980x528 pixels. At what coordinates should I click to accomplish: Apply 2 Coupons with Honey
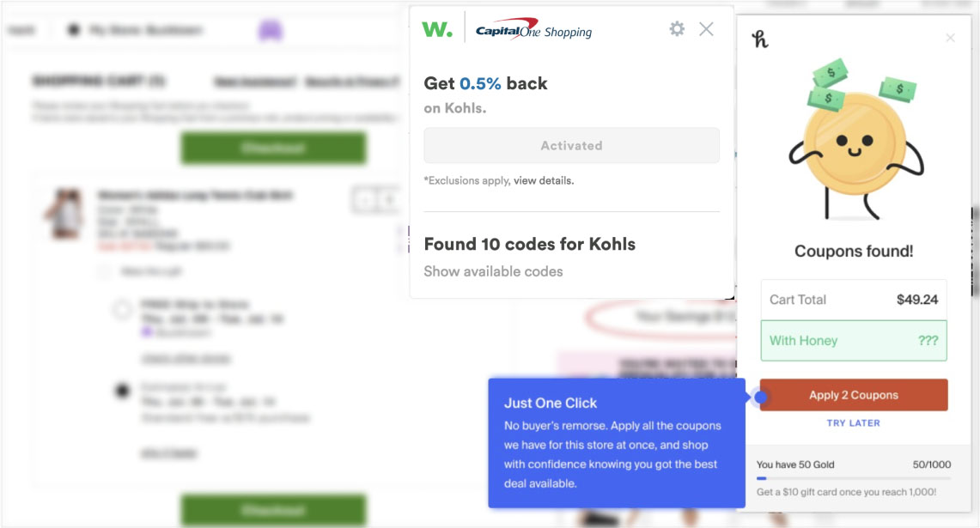854,395
